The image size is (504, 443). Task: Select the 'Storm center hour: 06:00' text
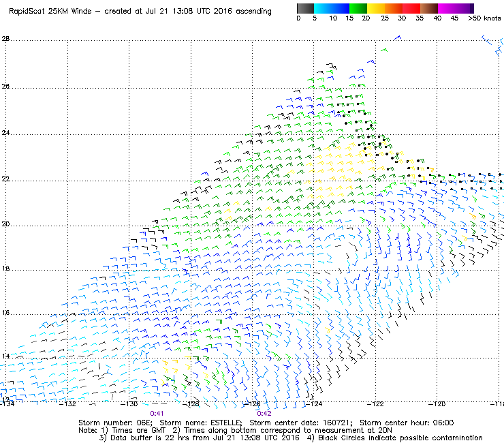tap(407, 423)
